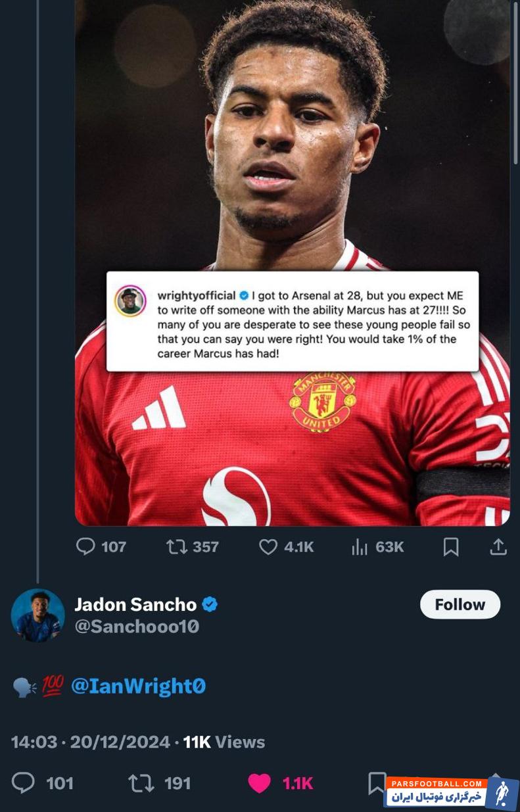Open the 11K Views count
520x812 pixels.
[x=224, y=742]
